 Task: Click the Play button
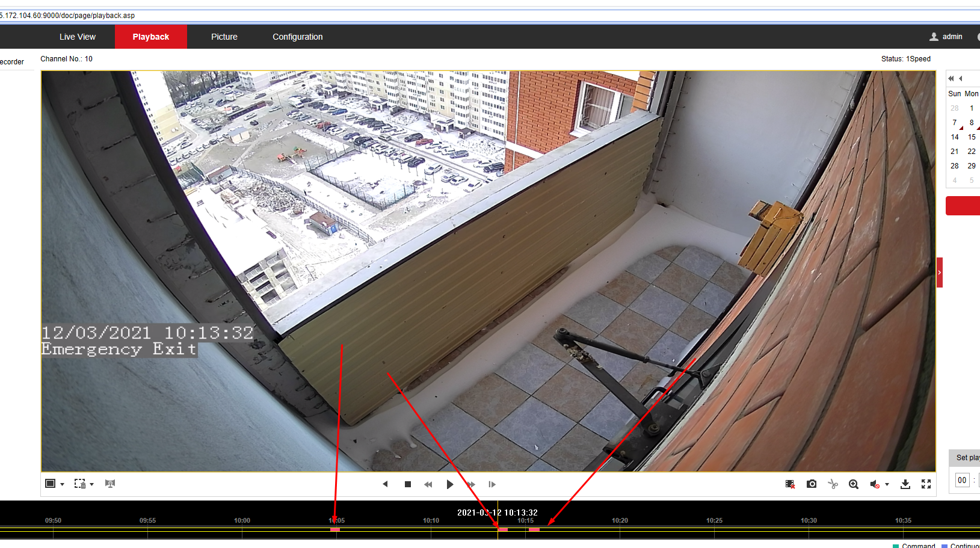click(x=449, y=484)
